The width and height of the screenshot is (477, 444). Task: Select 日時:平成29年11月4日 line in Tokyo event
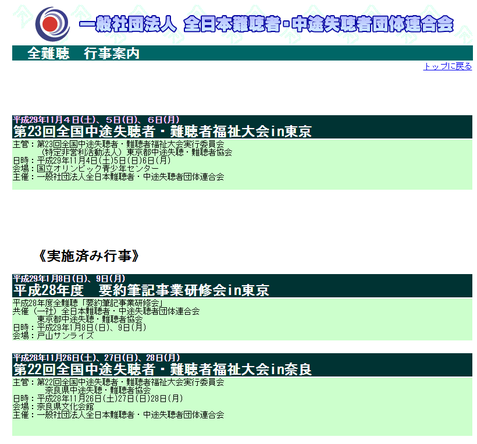92,160
